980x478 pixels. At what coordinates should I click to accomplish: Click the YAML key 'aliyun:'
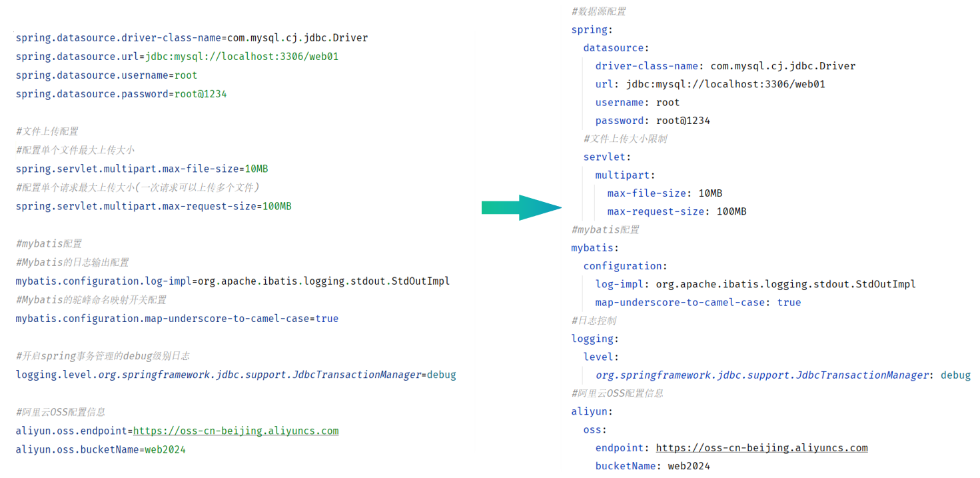(x=592, y=411)
